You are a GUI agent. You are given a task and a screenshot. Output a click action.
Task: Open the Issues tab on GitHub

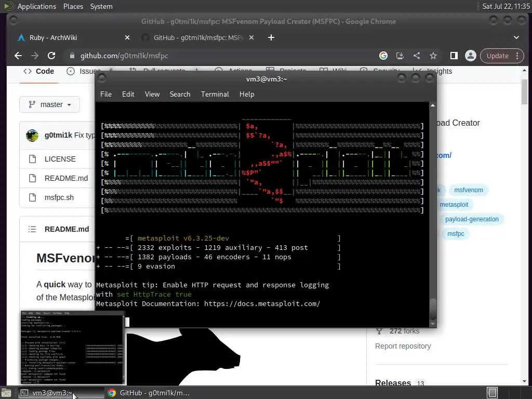[83, 71]
